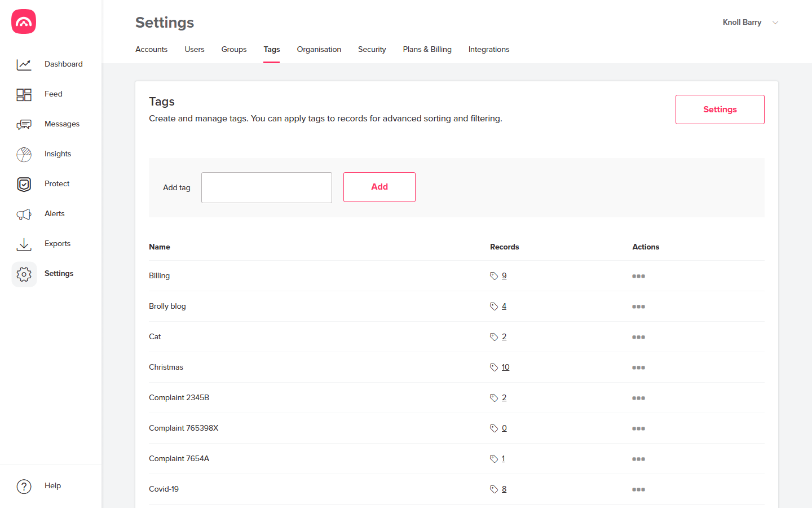This screenshot has height=508, width=812.
Task: Open the 1 record link for Complaint 7654A
Action: pos(503,458)
